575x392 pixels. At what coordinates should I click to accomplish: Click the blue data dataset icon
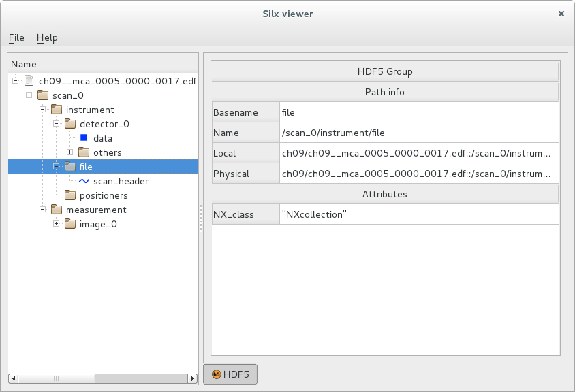coord(84,138)
